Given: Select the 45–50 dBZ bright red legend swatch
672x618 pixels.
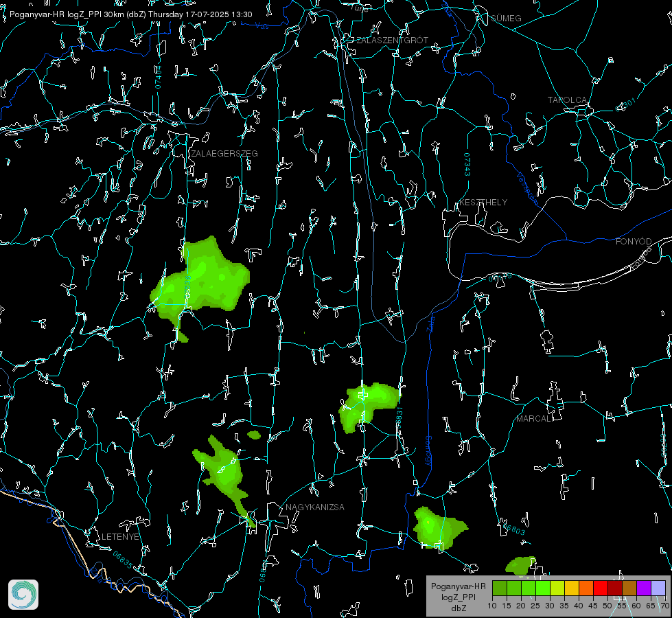Looking at the screenshot, I should click(x=601, y=588).
